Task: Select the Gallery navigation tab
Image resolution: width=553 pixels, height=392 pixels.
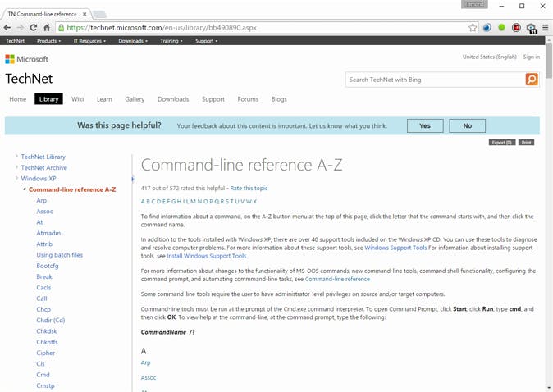Action: click(135, 99)
